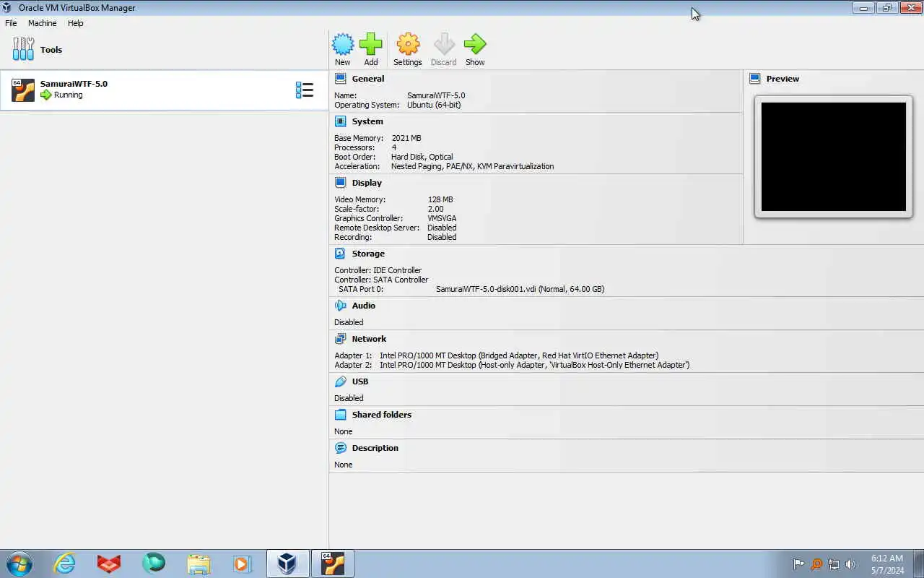This screenshot has height=578, width=924.
Task: Click the '128 MB' video memory value
Action: click(440, 199)
